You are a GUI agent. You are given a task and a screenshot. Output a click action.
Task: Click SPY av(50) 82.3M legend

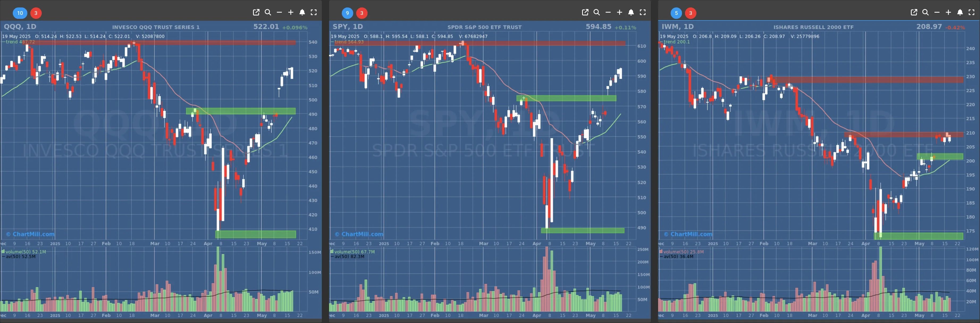point(348,257)
